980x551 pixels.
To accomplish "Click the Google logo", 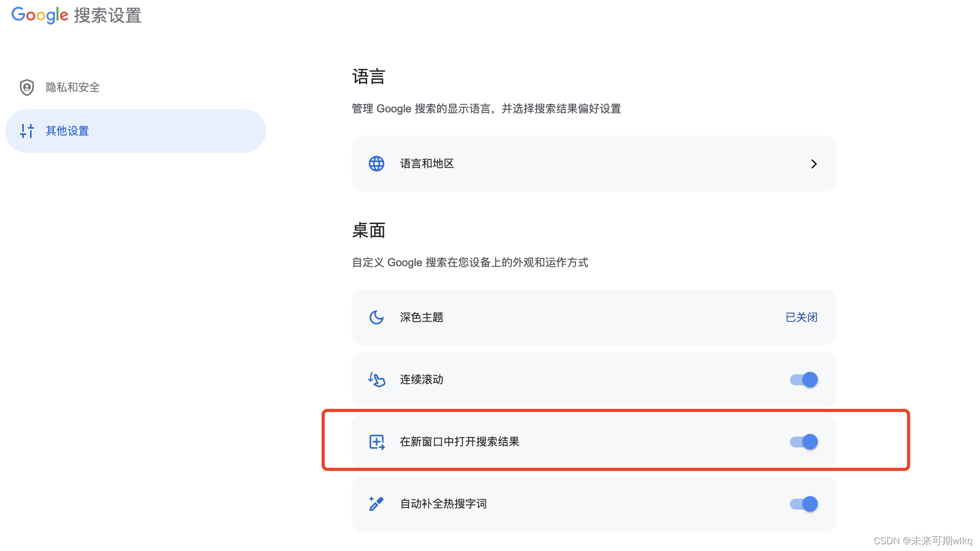I will (x=40, y=15).
